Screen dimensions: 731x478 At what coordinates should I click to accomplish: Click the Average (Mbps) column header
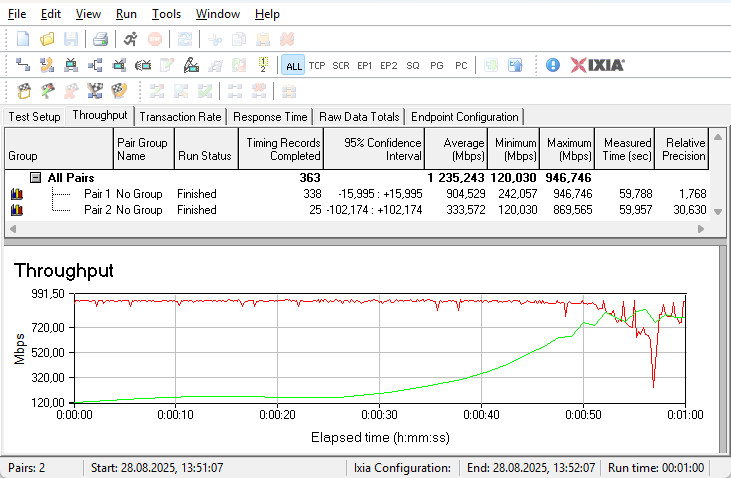[456, 149]
